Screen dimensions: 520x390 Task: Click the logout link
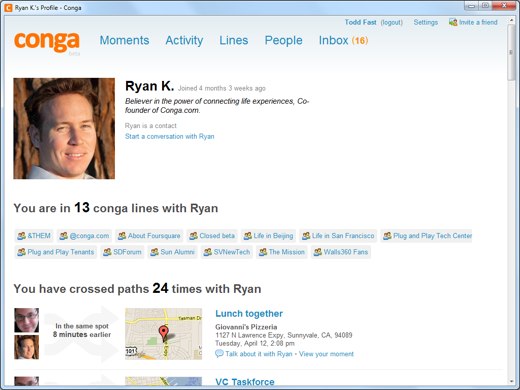pos(392,22)
